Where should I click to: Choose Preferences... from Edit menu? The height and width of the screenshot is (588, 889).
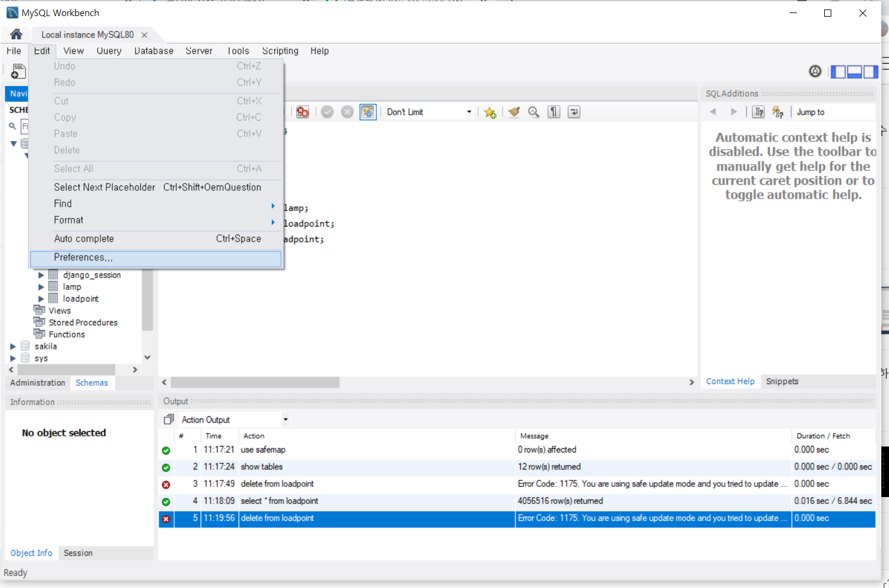point(156,258)
